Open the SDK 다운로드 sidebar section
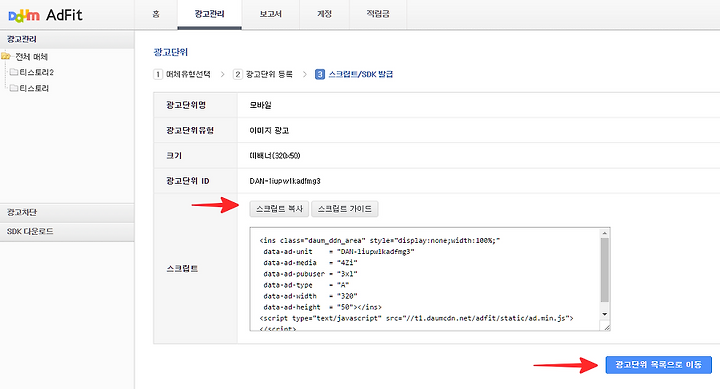 tap(67, 231)
